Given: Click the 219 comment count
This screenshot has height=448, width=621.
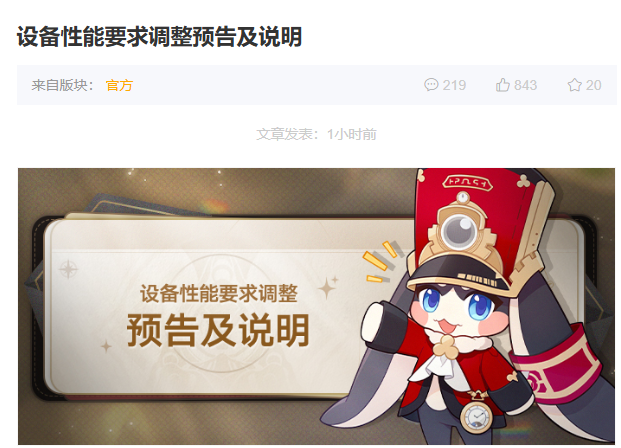Looking at the screenshot, I should [x=454, y=85].
